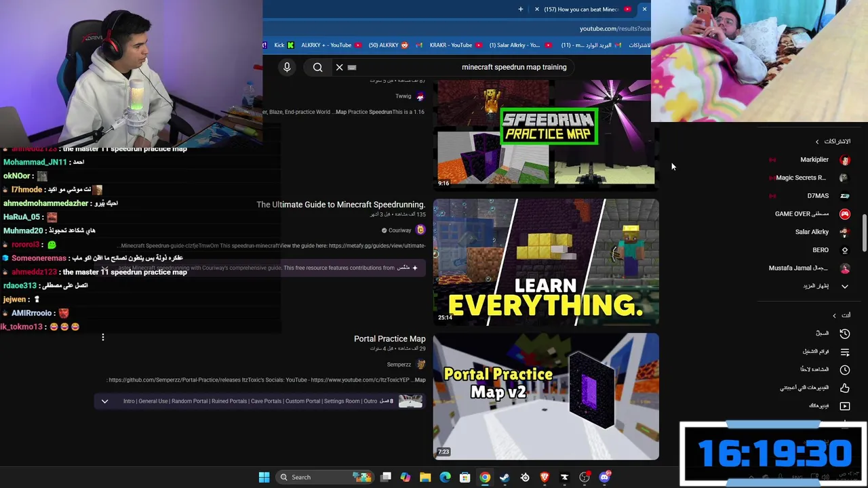The image size is (868, 488).
Task: Open the D7MAS subscription channel
Action: click(x=818, y=196)
